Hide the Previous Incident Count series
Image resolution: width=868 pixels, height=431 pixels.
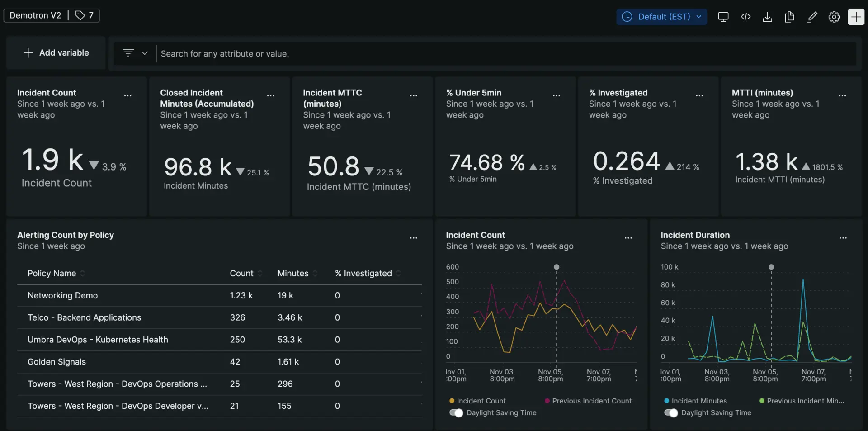click(591, 401)
